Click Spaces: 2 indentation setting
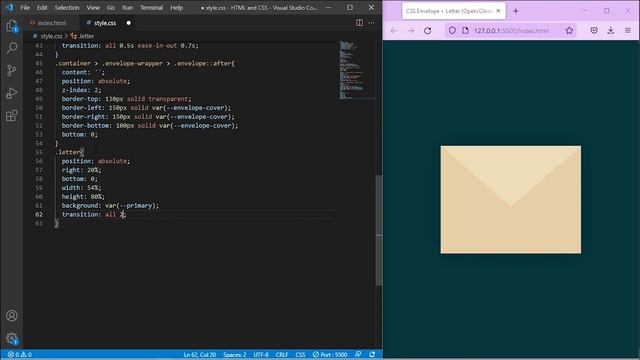The image size is (640, 360). (235, 355)
